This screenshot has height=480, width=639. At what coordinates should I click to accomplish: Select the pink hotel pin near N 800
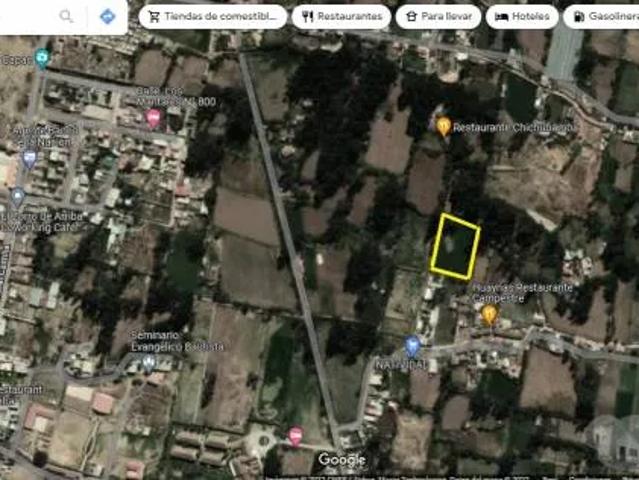click(153, 119)
